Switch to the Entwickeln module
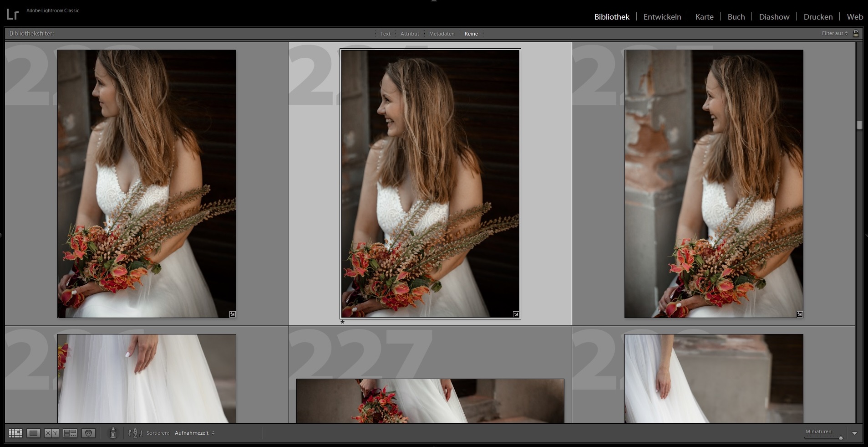Image resolution: width=868 pixels, height=447 pixels. pos(662,16)
